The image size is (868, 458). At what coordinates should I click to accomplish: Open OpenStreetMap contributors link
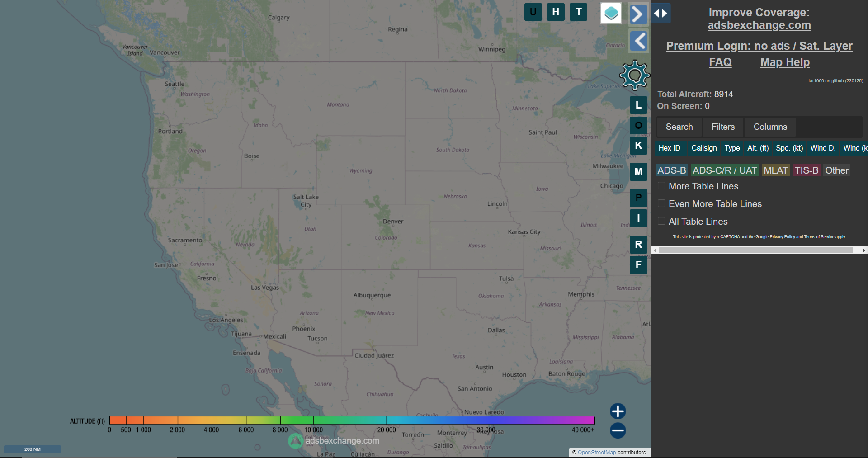pos(597,453)
